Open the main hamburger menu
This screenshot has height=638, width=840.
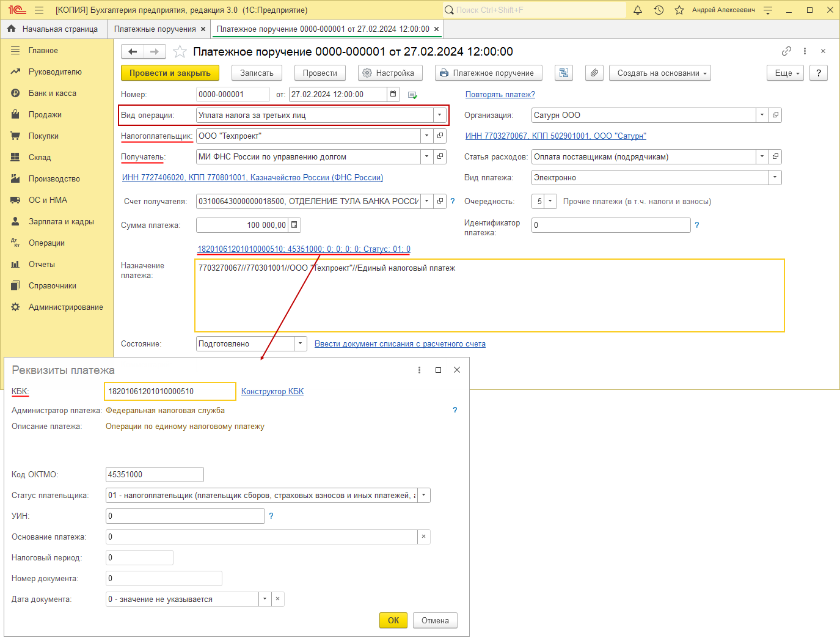point(39,10)
